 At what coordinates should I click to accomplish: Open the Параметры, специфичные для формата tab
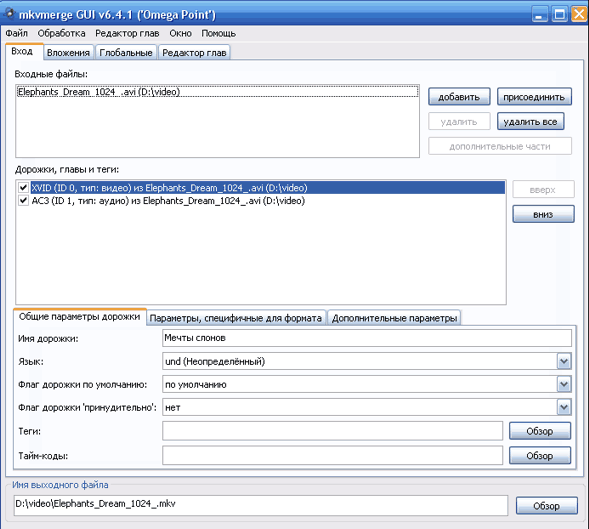pyautogui.click(x=236, y=318)
